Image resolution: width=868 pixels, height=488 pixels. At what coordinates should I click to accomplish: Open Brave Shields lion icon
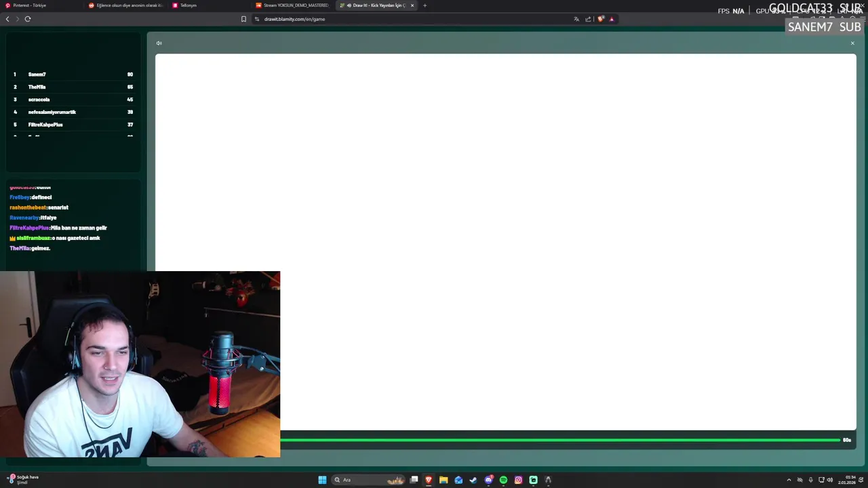(600, 19)
